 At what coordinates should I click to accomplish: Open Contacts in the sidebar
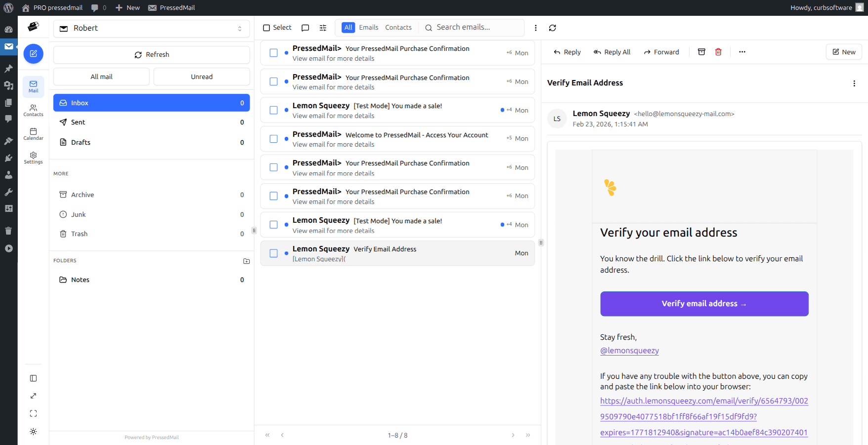point(33,110)
